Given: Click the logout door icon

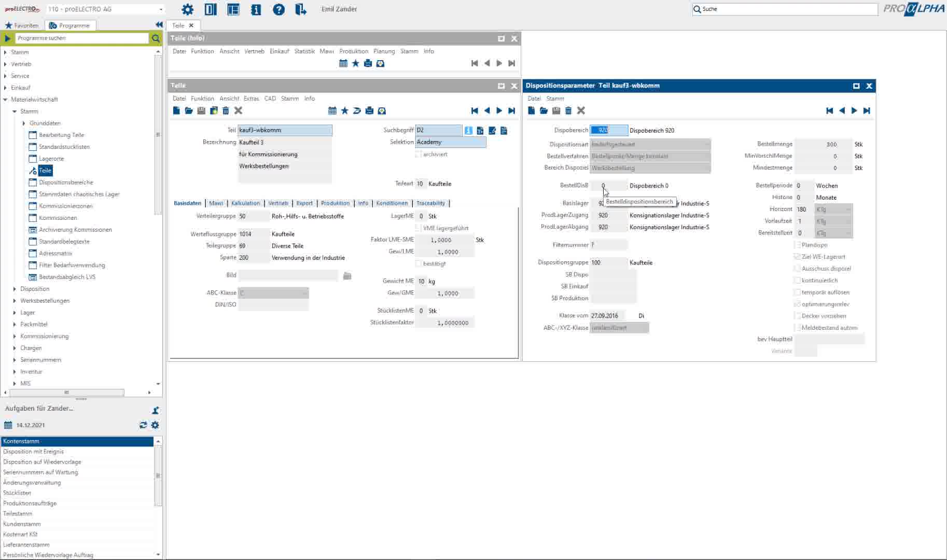Looking at the screenshot, I should (x=301, y=9).
